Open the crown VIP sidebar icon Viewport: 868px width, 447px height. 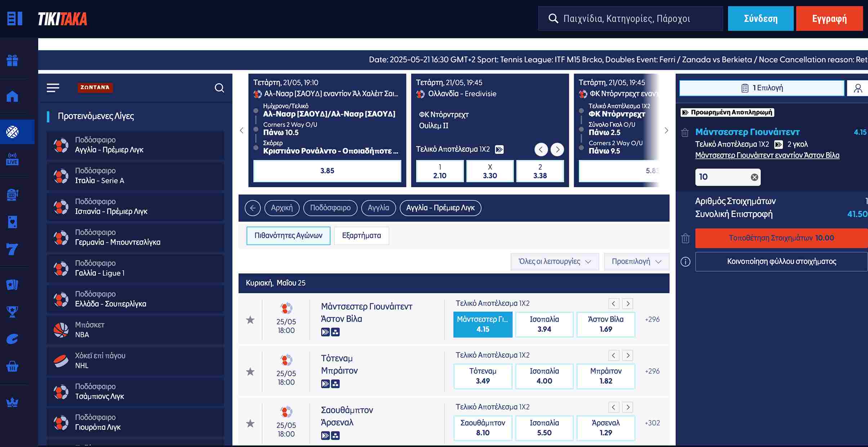(x=12, y=402)
